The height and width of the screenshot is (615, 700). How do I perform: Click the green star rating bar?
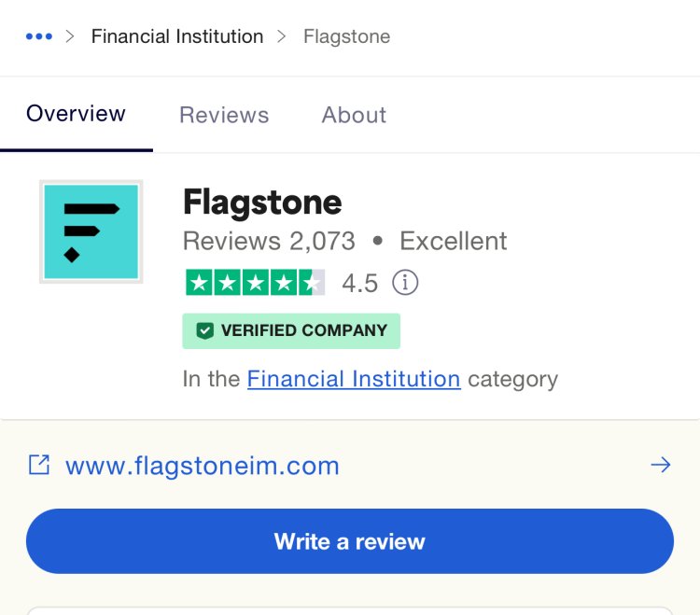(256, 283)
